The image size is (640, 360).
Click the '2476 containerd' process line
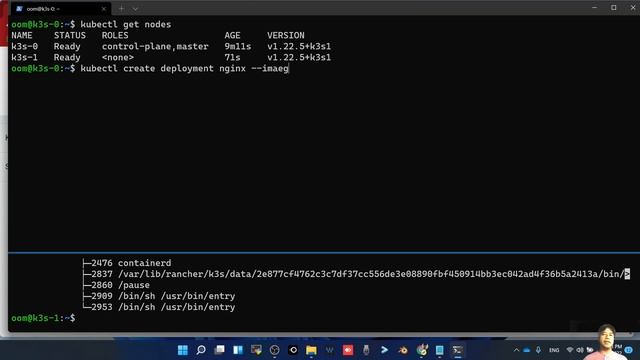click(127, 263)
